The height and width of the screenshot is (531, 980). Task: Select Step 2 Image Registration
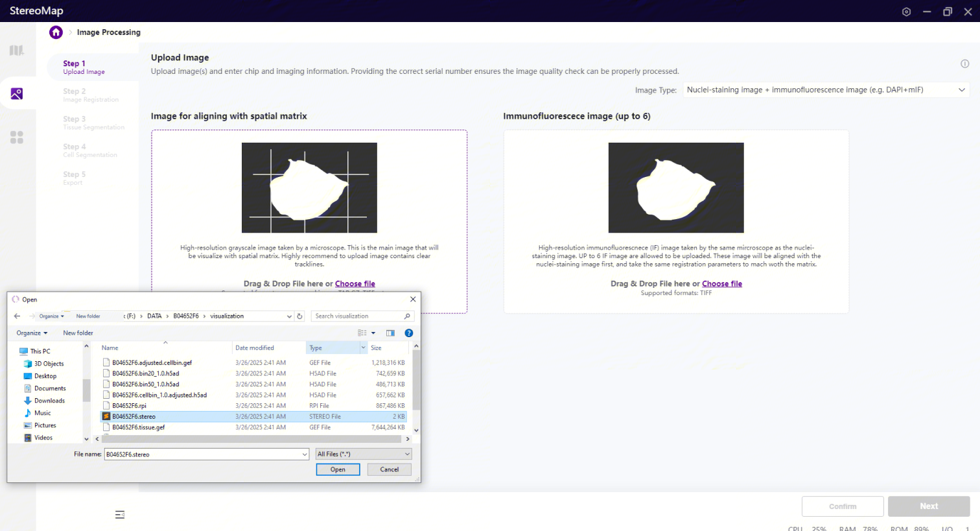(x=91, y=95)
